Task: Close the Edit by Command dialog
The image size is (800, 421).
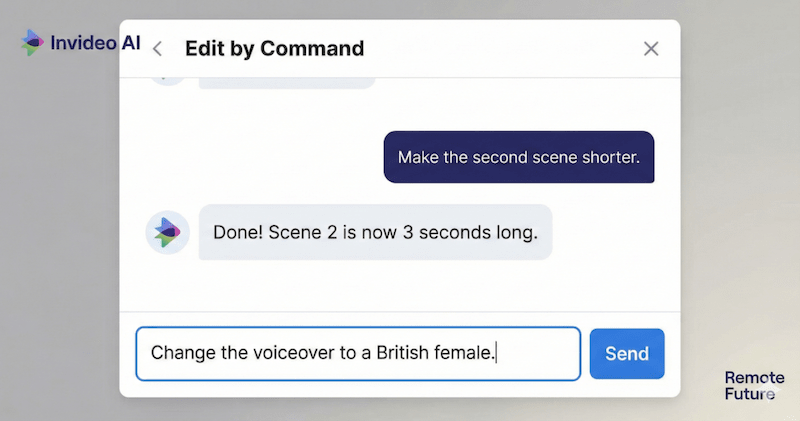Action: [651, 48]
